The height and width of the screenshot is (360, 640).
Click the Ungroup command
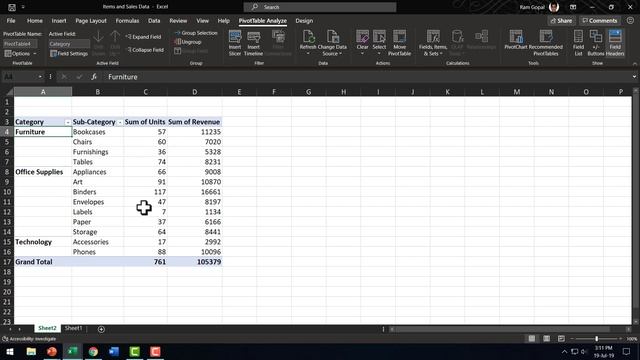tap(188, 42)
